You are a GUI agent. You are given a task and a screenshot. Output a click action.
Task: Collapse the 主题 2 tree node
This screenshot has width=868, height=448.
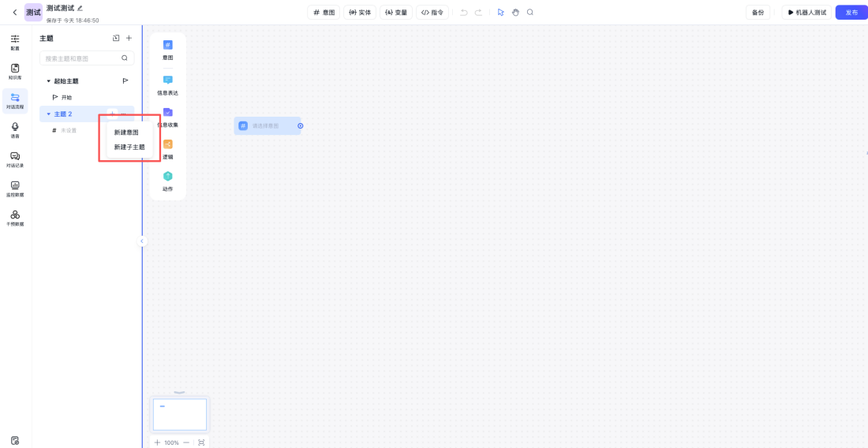[x=48, y=114]
